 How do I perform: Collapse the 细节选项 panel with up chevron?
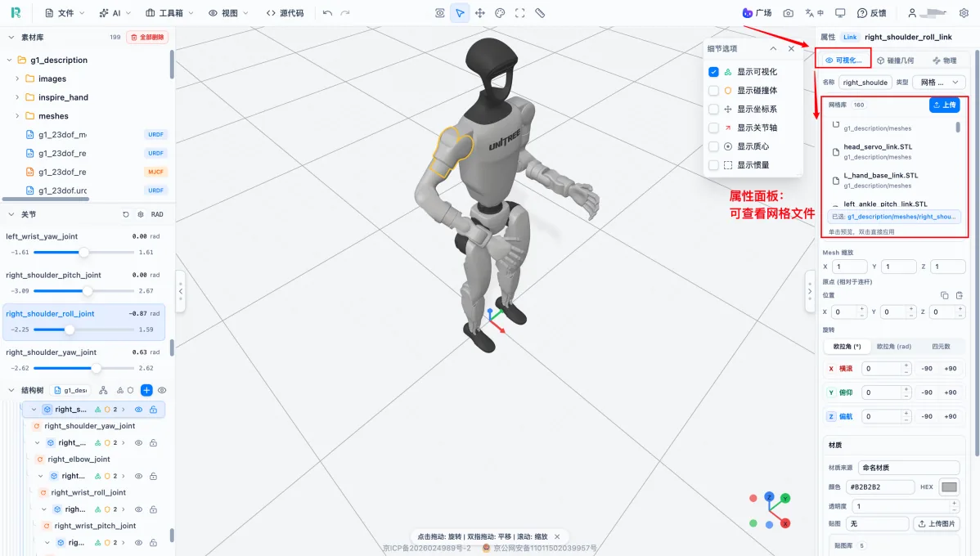773,49
